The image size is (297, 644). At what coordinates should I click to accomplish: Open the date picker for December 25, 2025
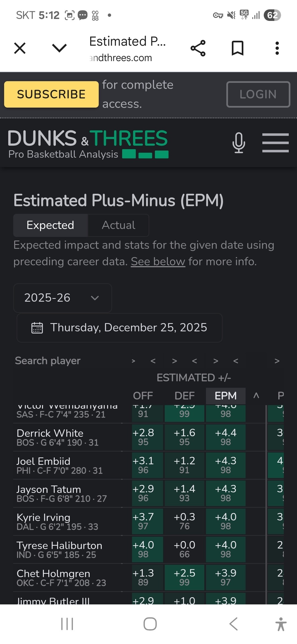point(120,328)
